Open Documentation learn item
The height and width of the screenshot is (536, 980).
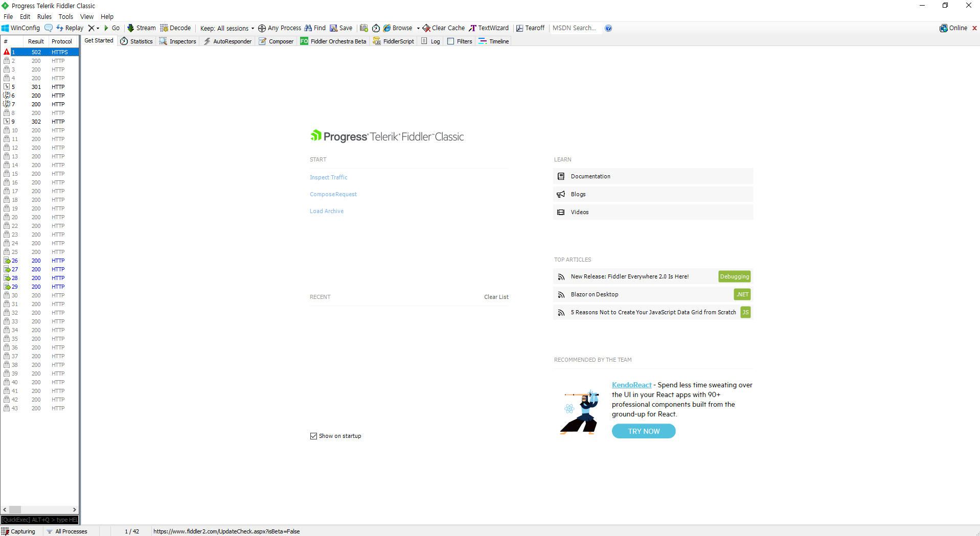653,176
